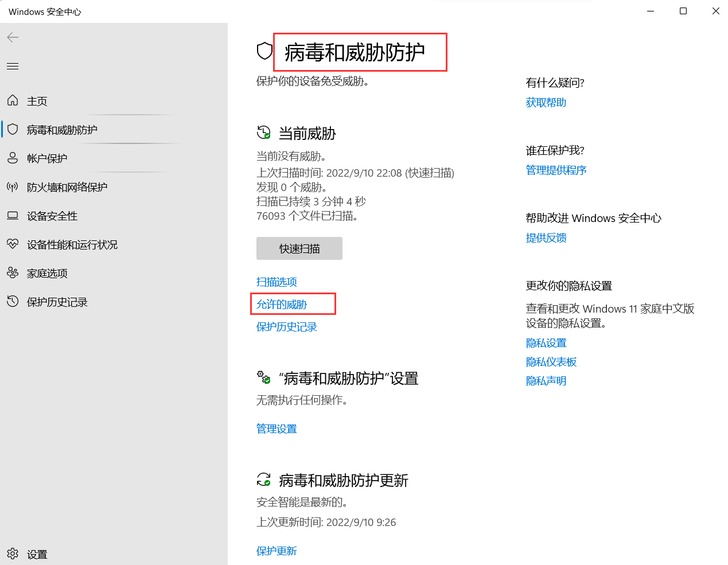
Task: Click the antenna icon beside 防火墙和网络保护
Action: point(13,187)
